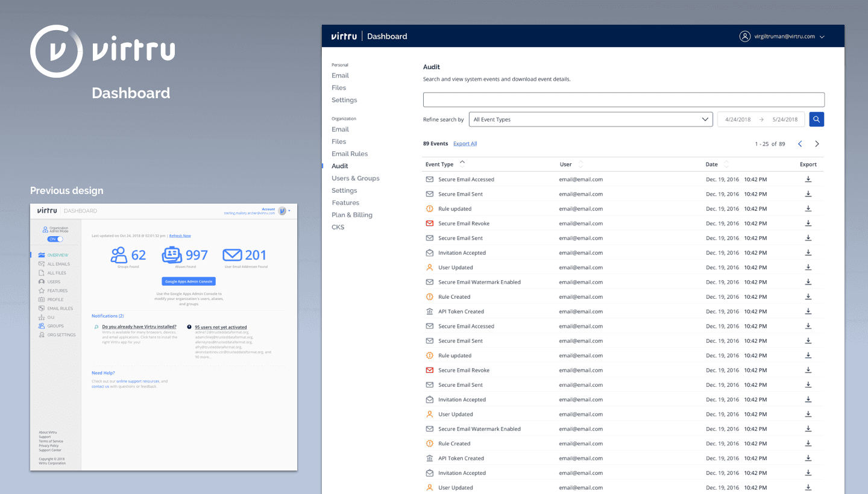
Task: Expand the virgiltruman@virtru.com account menu chevron
Action: pyautogui.click(x=822, y=37)
